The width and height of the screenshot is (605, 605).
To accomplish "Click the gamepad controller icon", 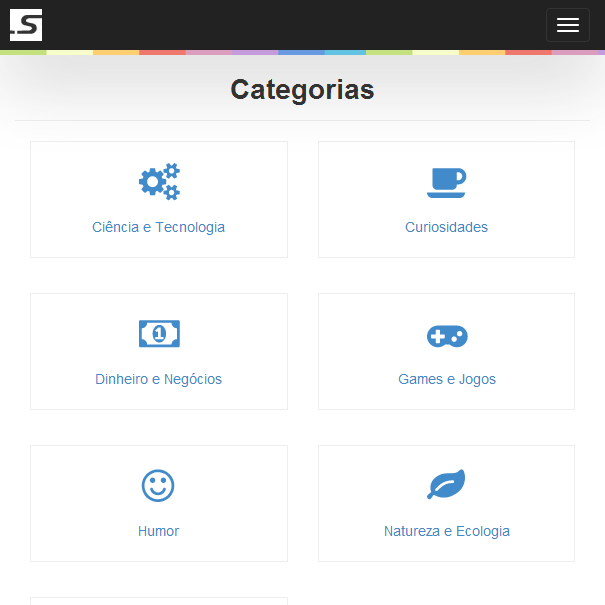I will point(447,336).
